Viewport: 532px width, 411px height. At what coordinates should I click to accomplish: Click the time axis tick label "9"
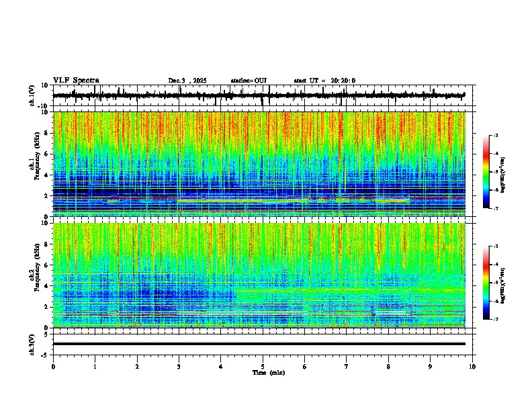[430, 367]
